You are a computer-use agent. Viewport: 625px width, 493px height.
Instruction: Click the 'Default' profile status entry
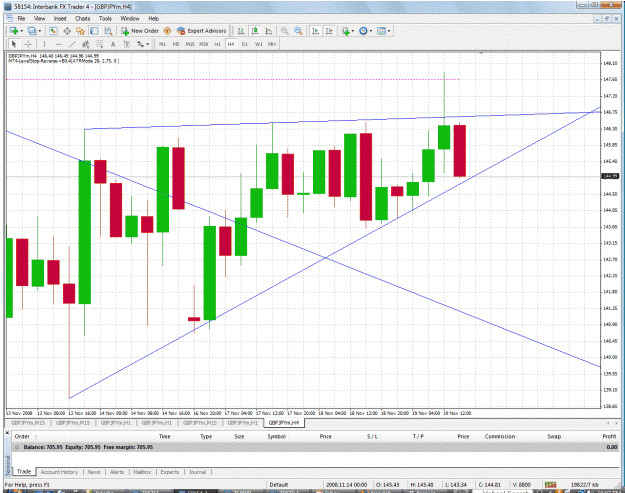[x=279, y=485]
